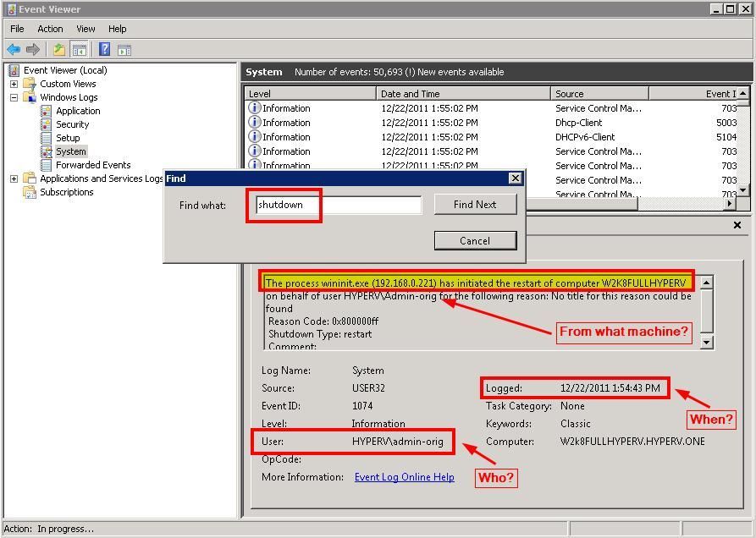Click the Forwarded Events log icon

tap(46, 165)
